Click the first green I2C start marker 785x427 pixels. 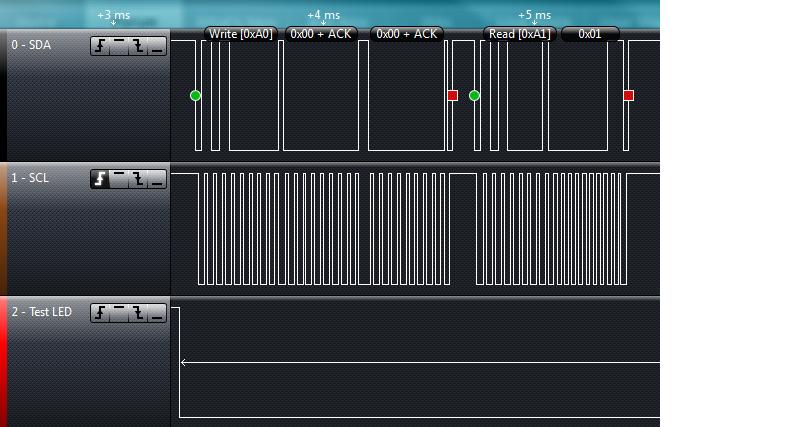click(x=195, y=95)
